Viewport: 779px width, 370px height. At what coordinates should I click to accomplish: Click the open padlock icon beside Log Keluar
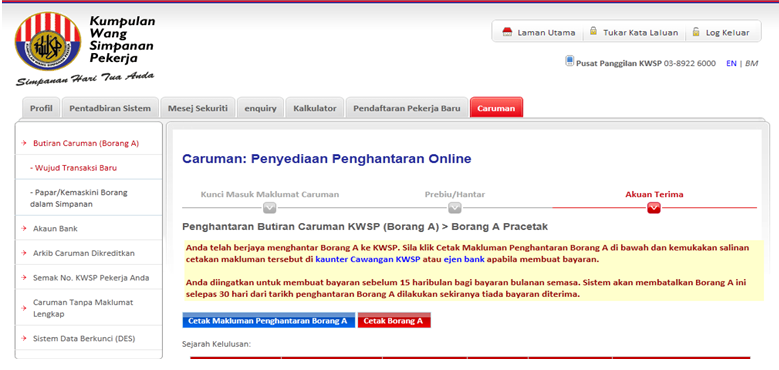click(x=696, y=31)
